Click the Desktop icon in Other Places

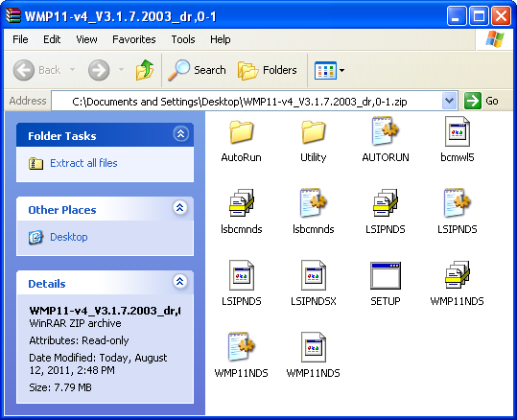pos(35,237)
